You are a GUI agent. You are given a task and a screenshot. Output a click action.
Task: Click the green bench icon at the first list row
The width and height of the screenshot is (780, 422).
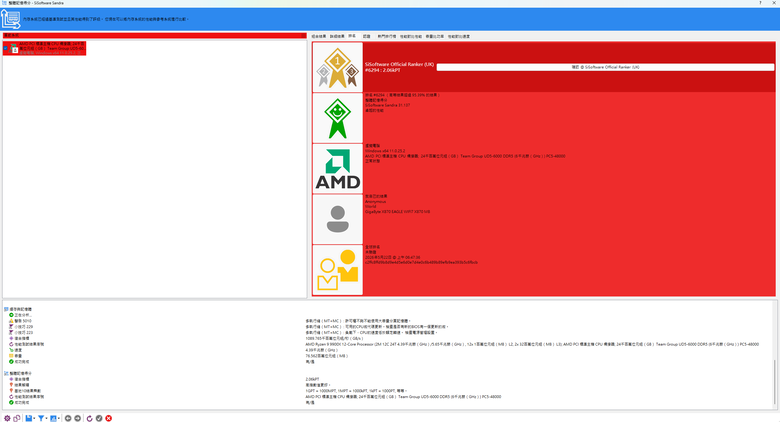tap(11, 315)
